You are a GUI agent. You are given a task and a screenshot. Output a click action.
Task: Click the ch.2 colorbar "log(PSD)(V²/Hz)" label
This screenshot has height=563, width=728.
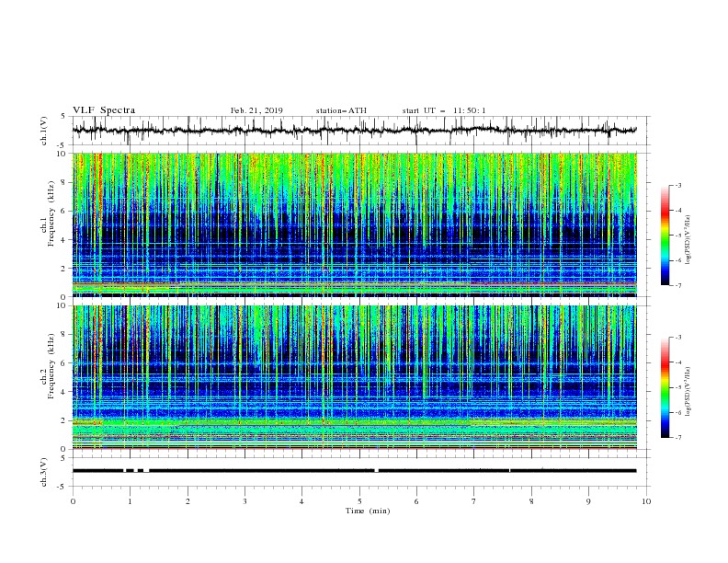[x=688, y=392]
